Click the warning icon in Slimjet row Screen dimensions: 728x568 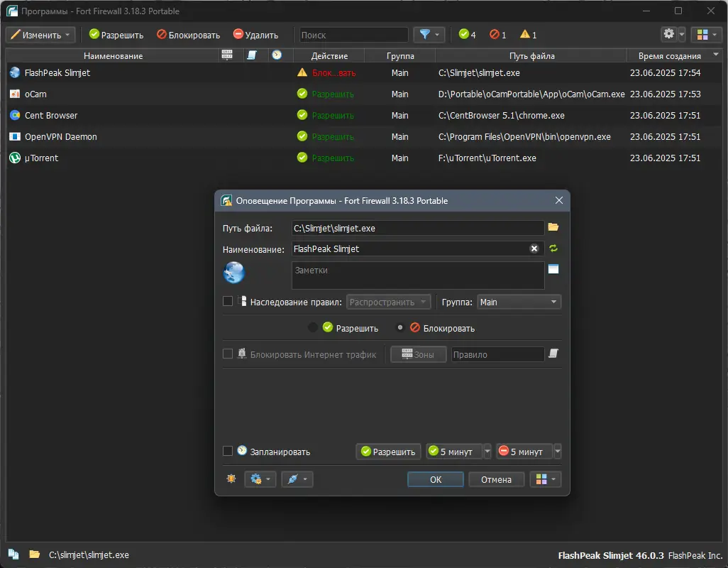coord(302,72)
